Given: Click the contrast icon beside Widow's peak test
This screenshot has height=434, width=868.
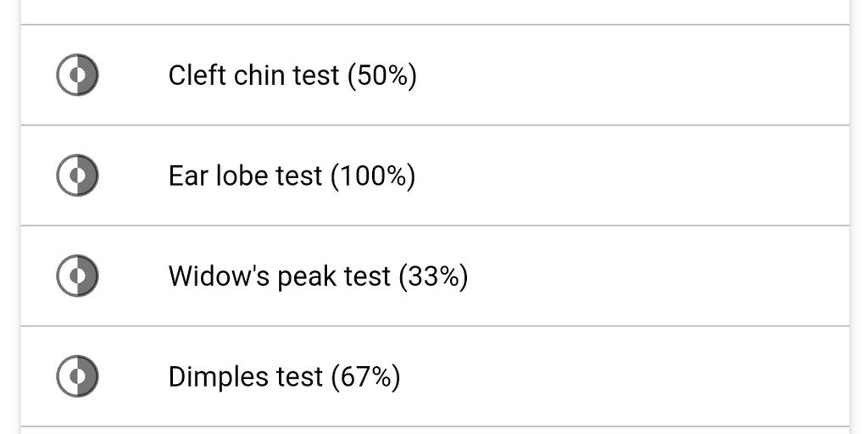Looking at the screenshot, I should coord(77,276).
